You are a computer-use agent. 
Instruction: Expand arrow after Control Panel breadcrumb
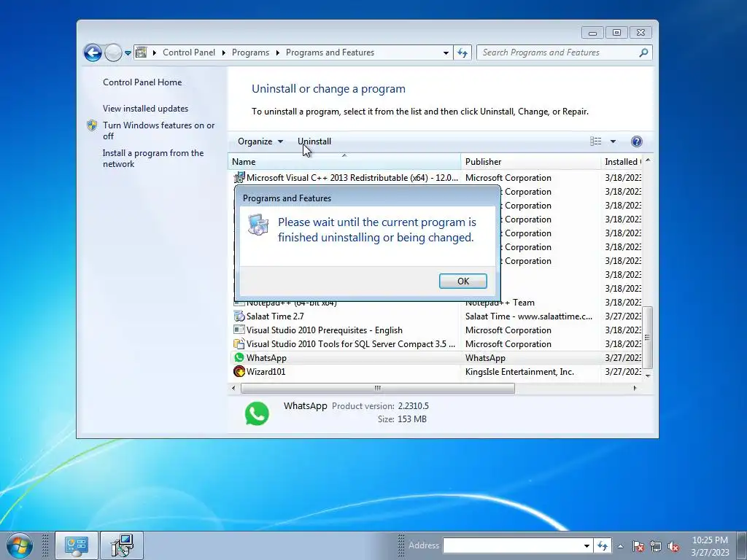223,52
